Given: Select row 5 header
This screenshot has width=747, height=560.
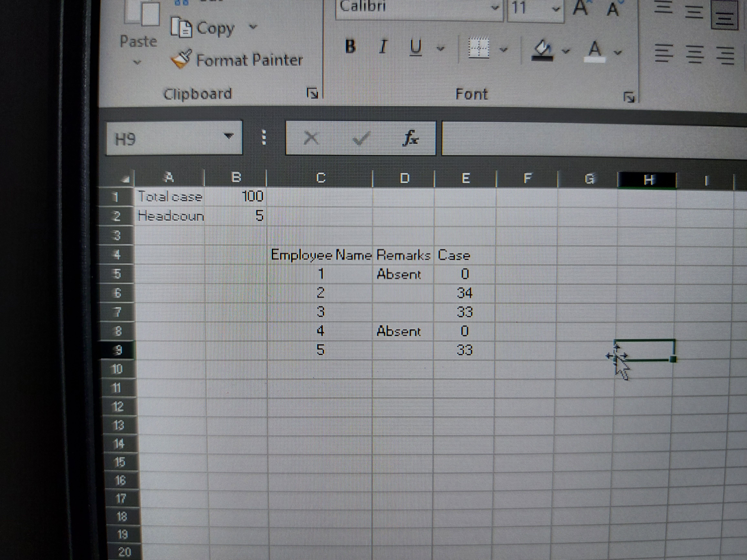Looking at the screenshot, I should click(x=116, y=273).
